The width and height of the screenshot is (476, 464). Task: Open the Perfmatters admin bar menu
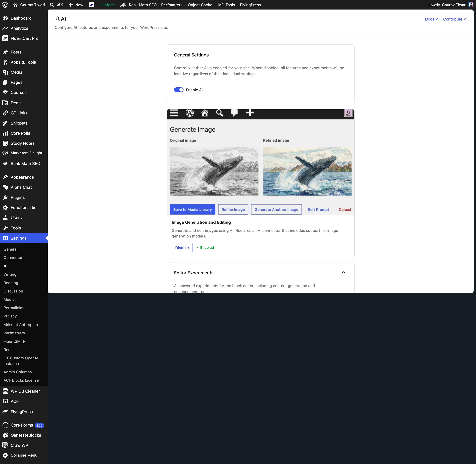point(172,5)
